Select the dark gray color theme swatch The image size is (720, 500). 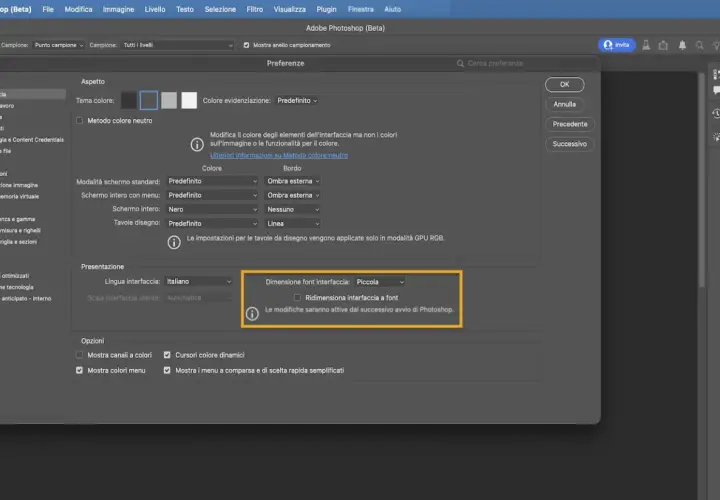(149, 100)
